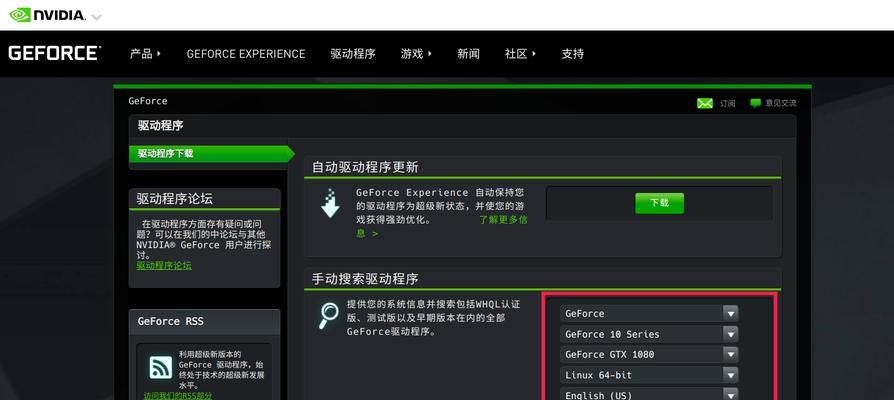Image resolution: width=894 pixels, height=400 pixels.
Task: Open the GeForce product type dropdown
Action: [649, 313]
